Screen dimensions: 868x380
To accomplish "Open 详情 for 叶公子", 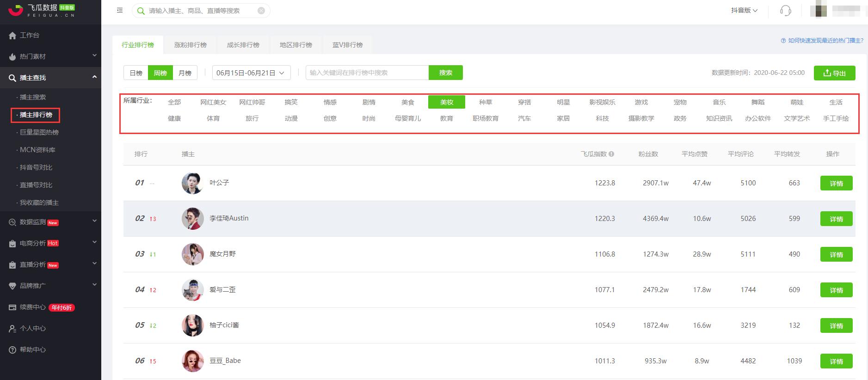I will (837, 183).
